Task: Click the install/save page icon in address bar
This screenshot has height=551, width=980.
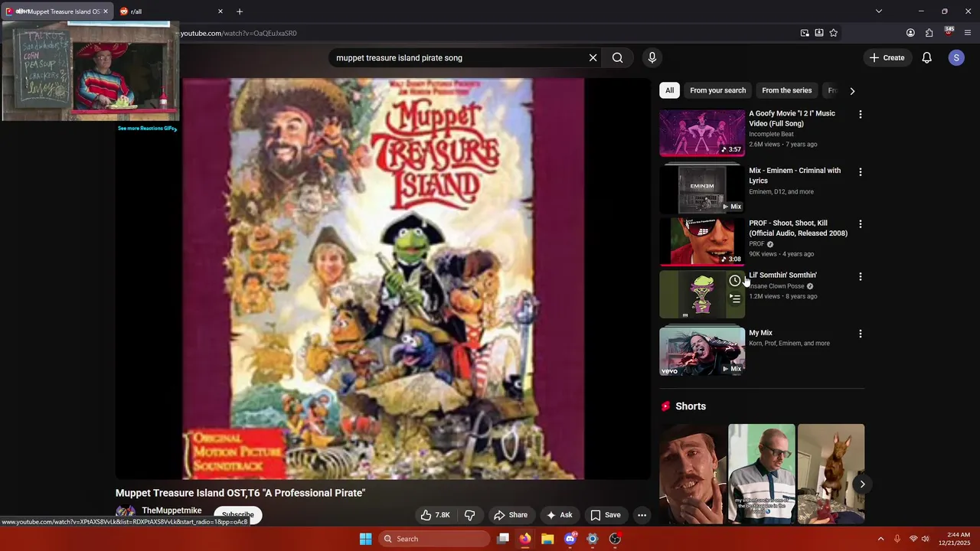Action: tap(819, 33)
